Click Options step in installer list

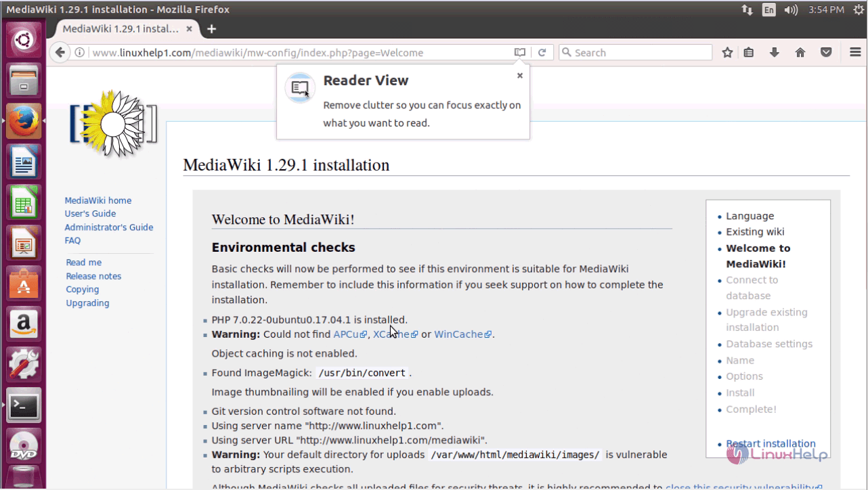point(744,376)
